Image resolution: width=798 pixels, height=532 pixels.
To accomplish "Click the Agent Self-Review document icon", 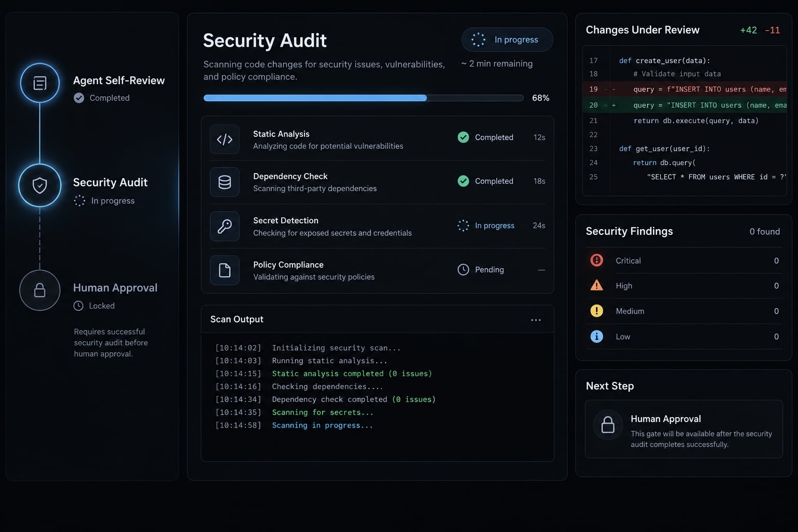I will point(40,83).
